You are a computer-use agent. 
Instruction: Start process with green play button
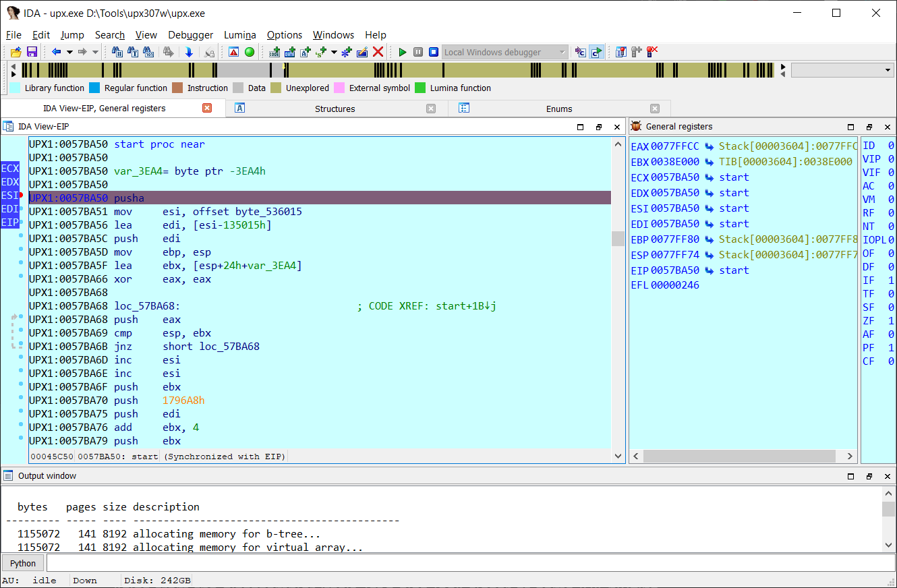pyautogui.click(x=403, y=52)
